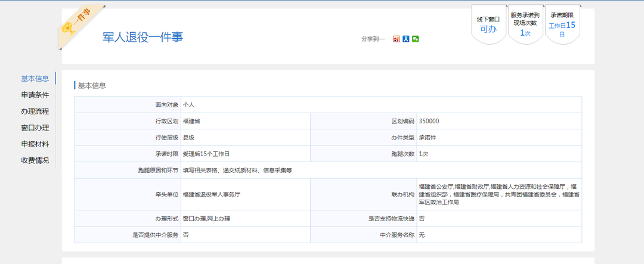The width and height of the screenshot is (644, 264).
Task: Jump to 申请条件 section
Action: (35, 95)
